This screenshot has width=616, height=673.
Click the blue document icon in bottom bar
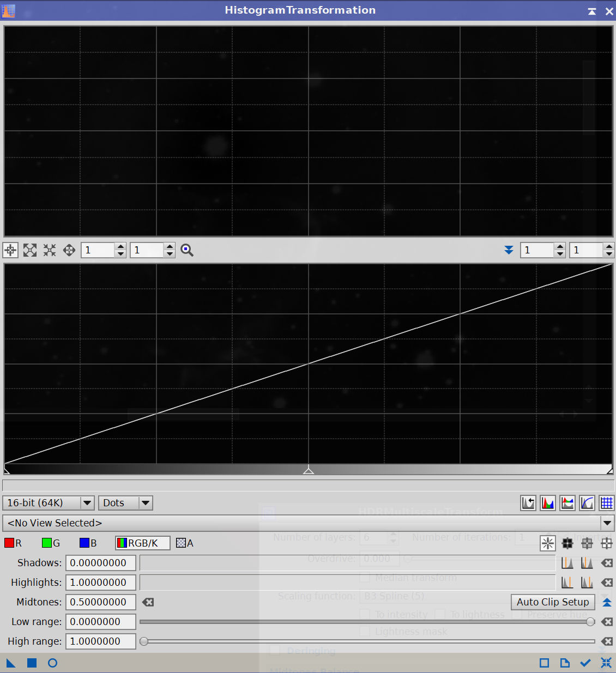pos(565,663)
